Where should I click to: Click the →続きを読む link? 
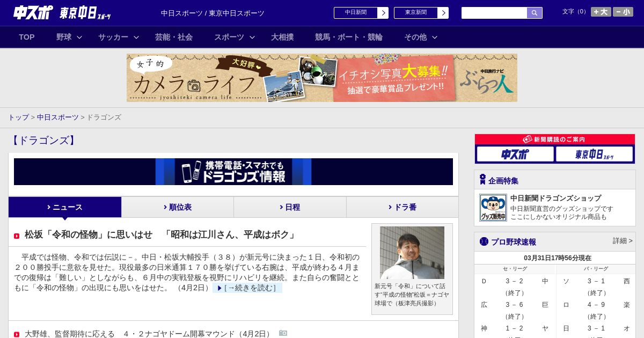[247, 288]
